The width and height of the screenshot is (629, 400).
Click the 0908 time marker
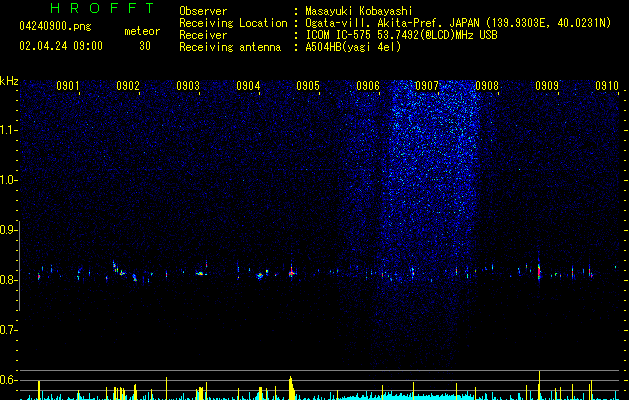click(487, 86)
